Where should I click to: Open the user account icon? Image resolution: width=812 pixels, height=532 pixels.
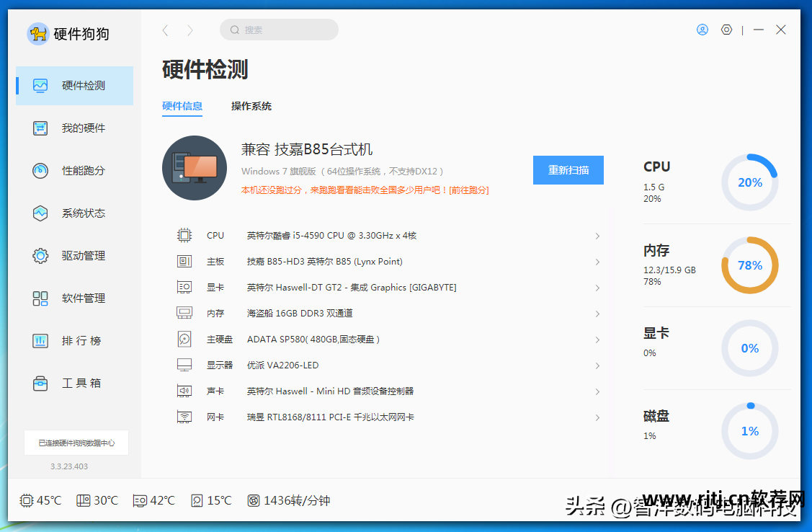click(702, 30)
